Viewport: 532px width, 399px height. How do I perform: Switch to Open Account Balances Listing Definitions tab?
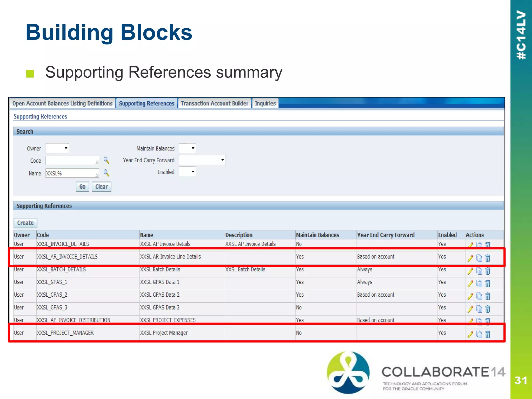62,103
